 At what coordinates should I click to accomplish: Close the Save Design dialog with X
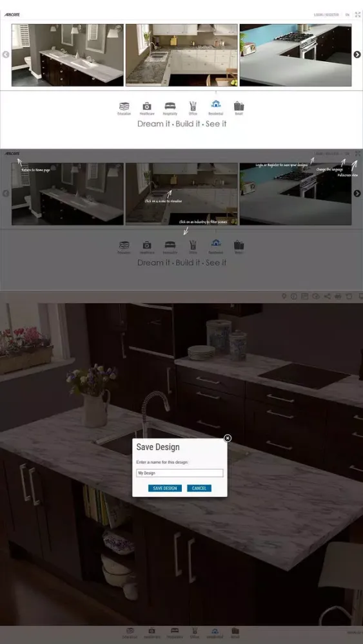(228, 438)
